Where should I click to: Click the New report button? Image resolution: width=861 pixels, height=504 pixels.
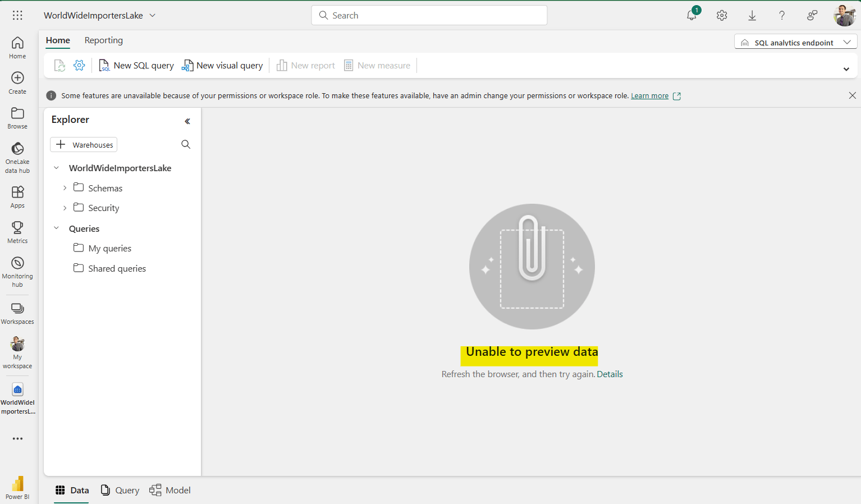[x=306, y=66]
